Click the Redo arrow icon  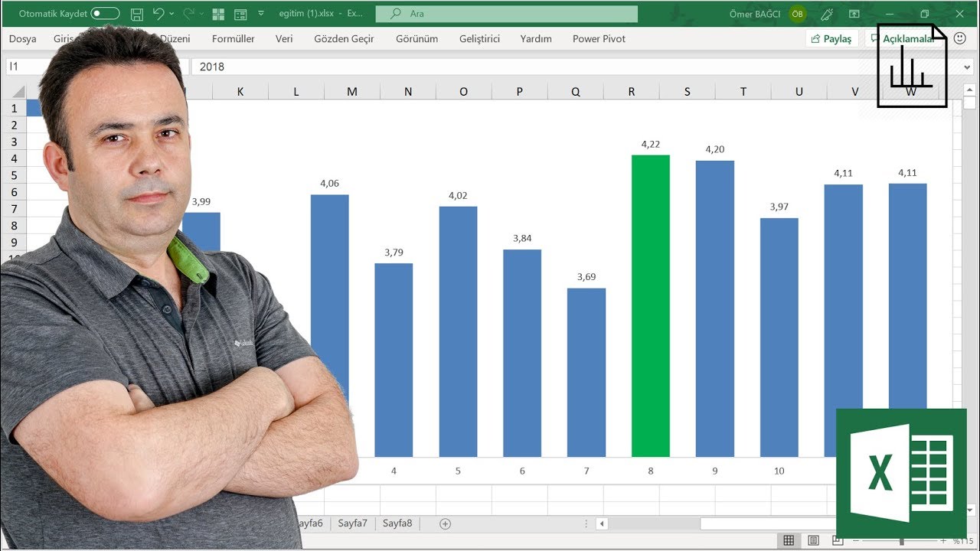(x=188, y=14)
